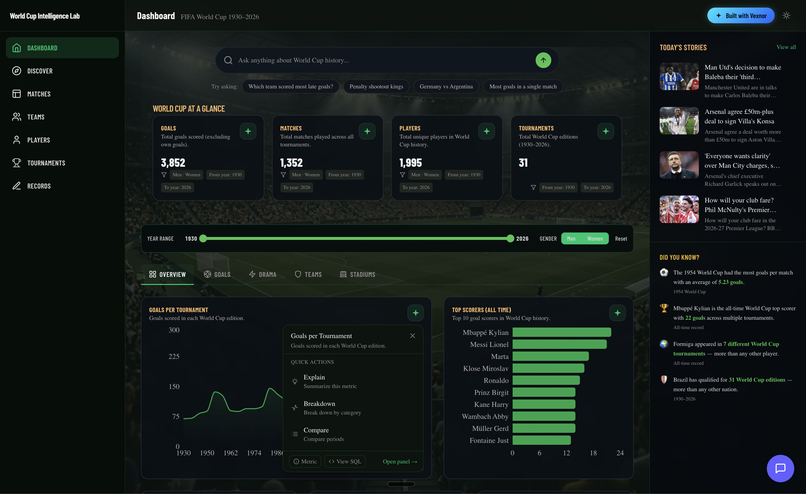Open the Man Utd Baleba story thumbnail
The image size is (806, 494).
(679, 77)
